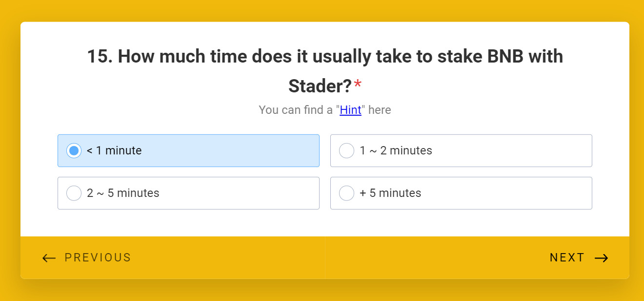Click the PREVIOUS text button
The image size is (644, 301).
tap(98, 258)
